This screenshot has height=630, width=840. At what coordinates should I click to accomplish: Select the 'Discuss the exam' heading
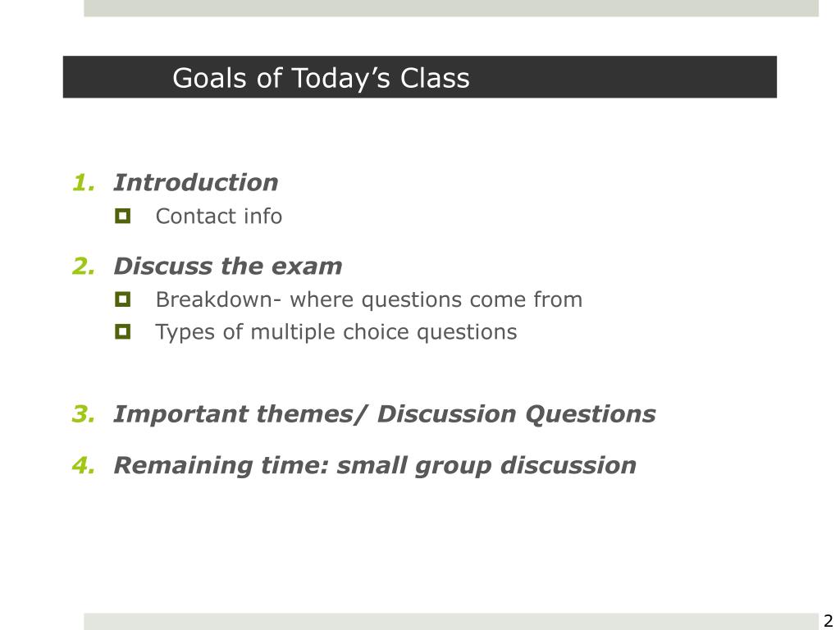228,267
